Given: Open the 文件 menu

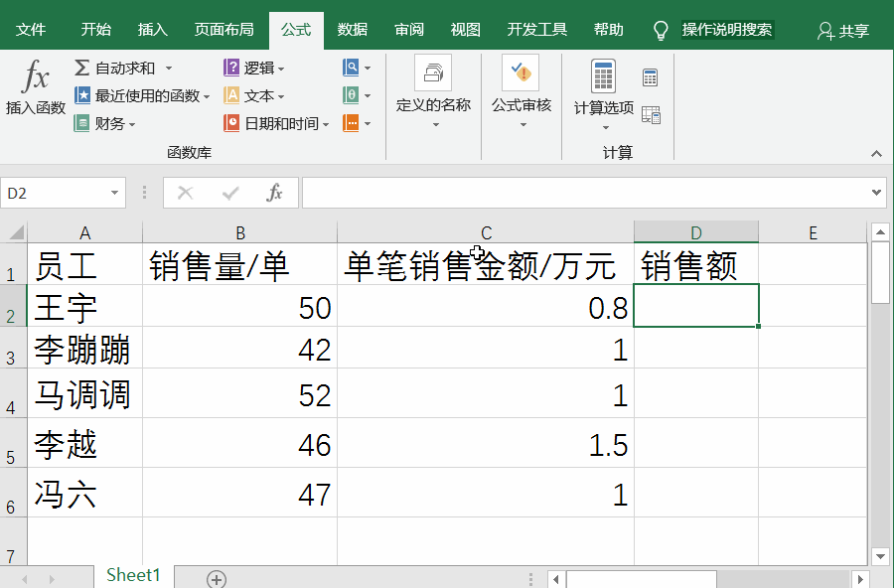Looking at the screenshot, I should click(x=32, y=29).
